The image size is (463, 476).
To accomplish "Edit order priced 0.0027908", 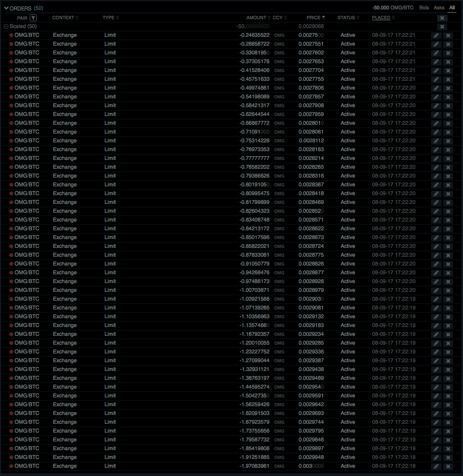I will (436, 106).
